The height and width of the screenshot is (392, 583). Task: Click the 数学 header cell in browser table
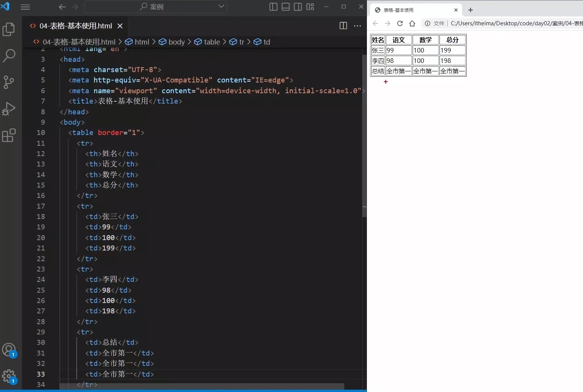point(426,40)
